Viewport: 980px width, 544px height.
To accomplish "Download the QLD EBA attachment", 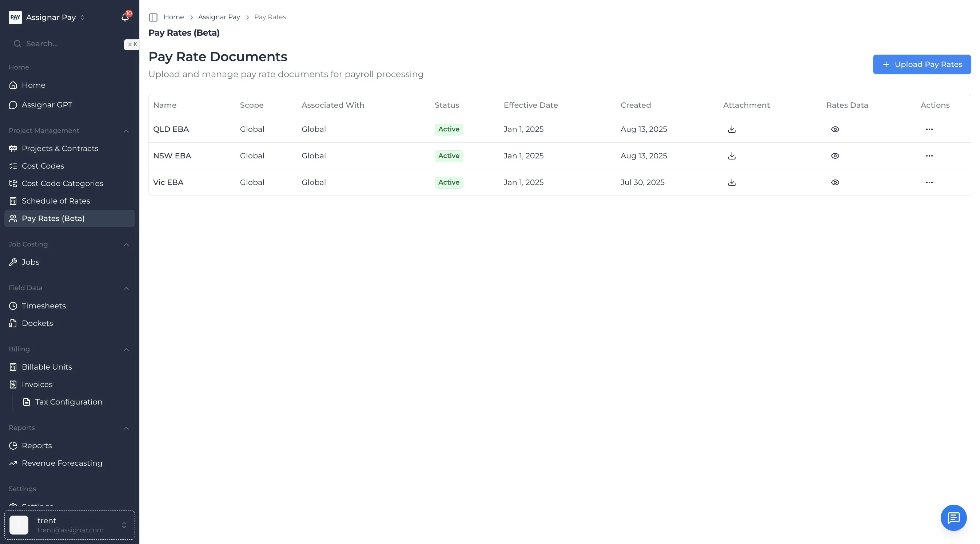I will click(x=732, y=129).
